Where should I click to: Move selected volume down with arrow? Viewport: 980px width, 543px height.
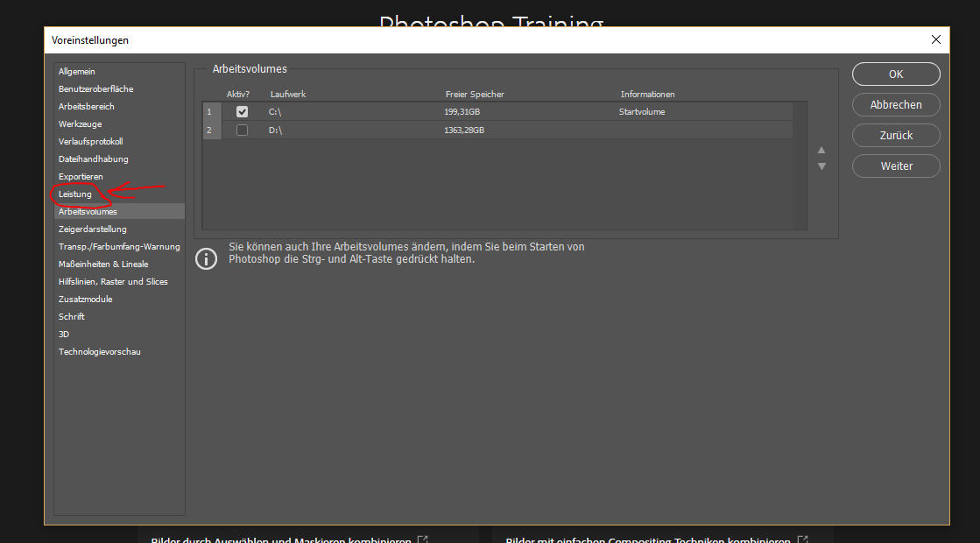pyautogui.click(x=821, y=166)
